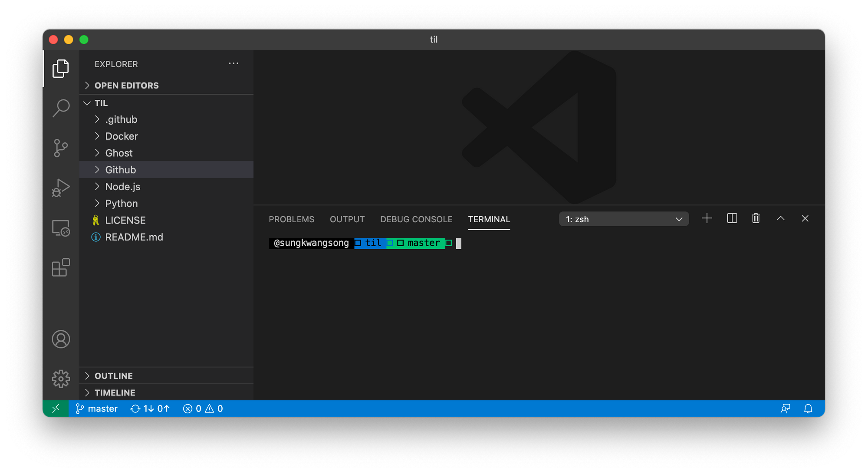Viewport: 868px width, 474px height.
Task: Open the Accounts menu icon
Action: click(61, 339)
